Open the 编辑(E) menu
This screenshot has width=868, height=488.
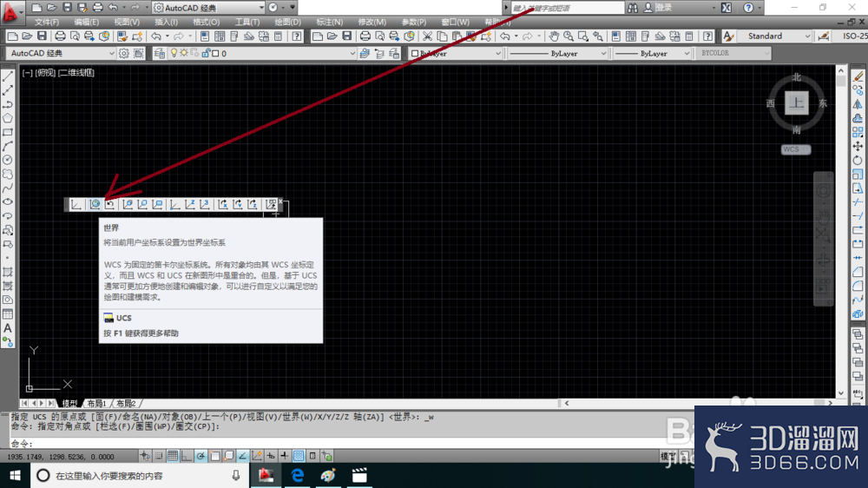pyautogui.click(x=86, y=23)
